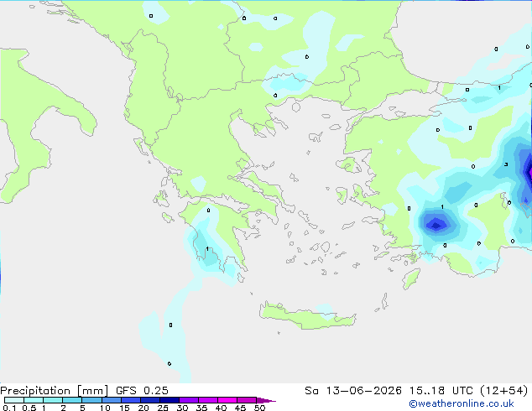Pick the legend swatch between 5 and 10
Image resolution: width=532 pixels, height=411 pixels.
(91, 400)
